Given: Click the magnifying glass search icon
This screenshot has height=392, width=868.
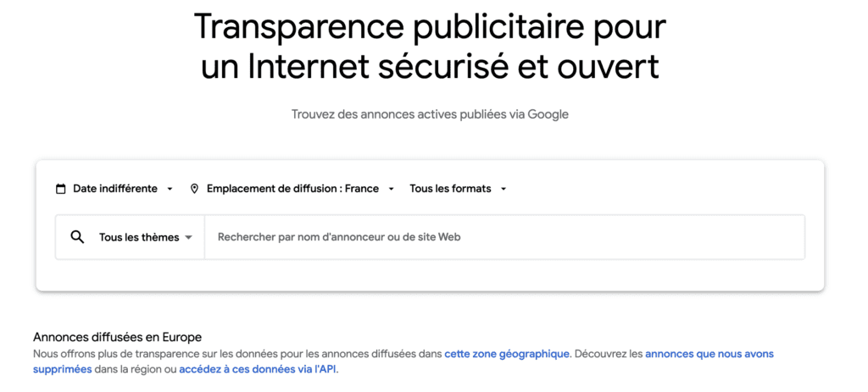Looking at the screenshot, I should click(x=77, y=237).
